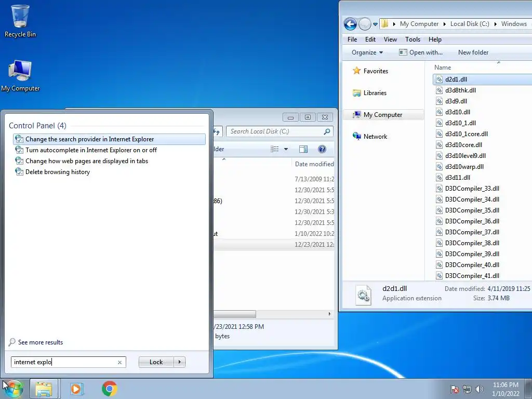The width and height of the screenshot is (532, 399).
Task: Click the search magnifier in Local Disk window
Action: click(x=327, y=131)
